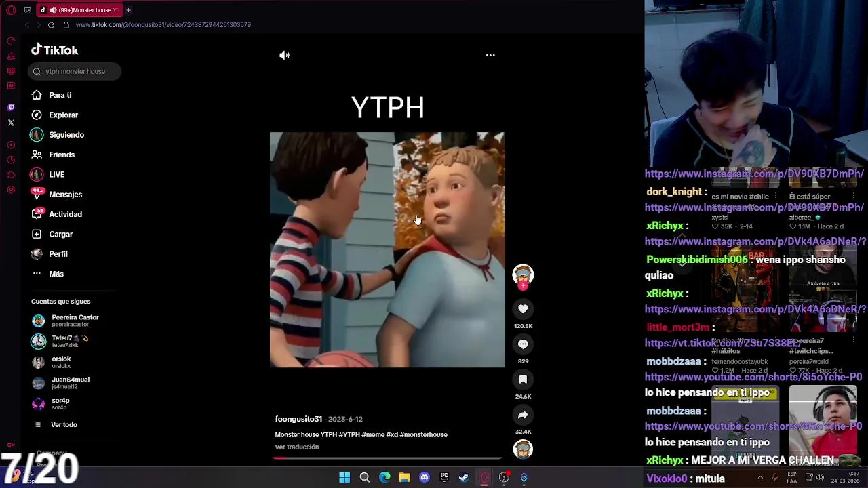
Task: Open little_mort3m's vt.tiktok link in chat
Action: click(x=722, y=344)
